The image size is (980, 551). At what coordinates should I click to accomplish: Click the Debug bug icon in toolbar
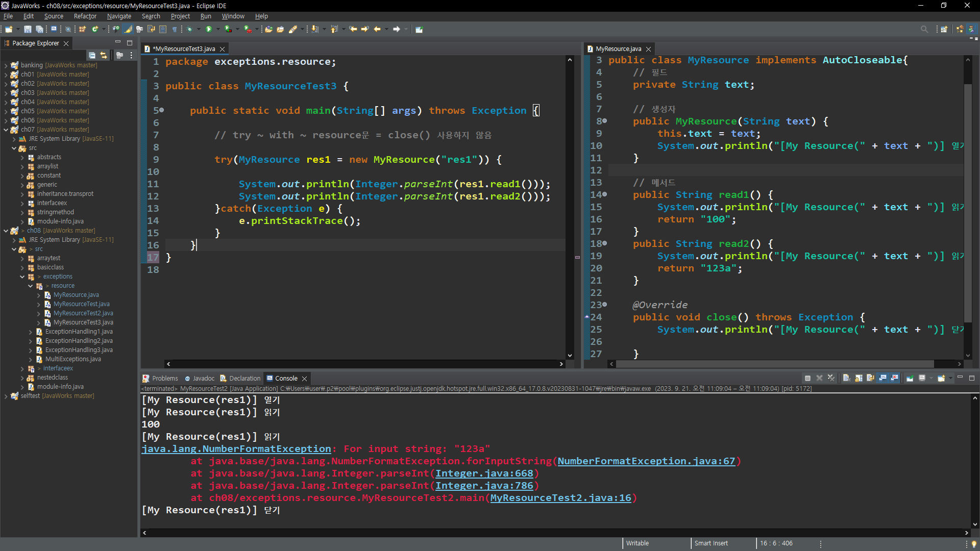[x=189, y=29]
